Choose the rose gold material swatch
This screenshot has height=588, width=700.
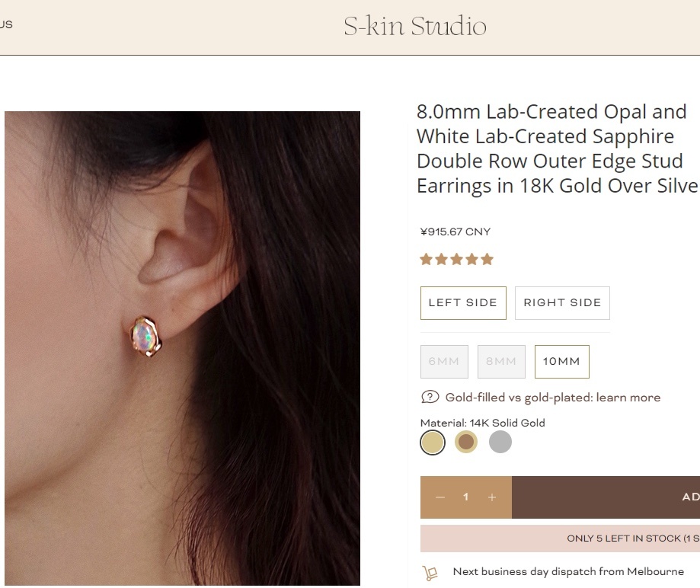(x=466, y=442)
